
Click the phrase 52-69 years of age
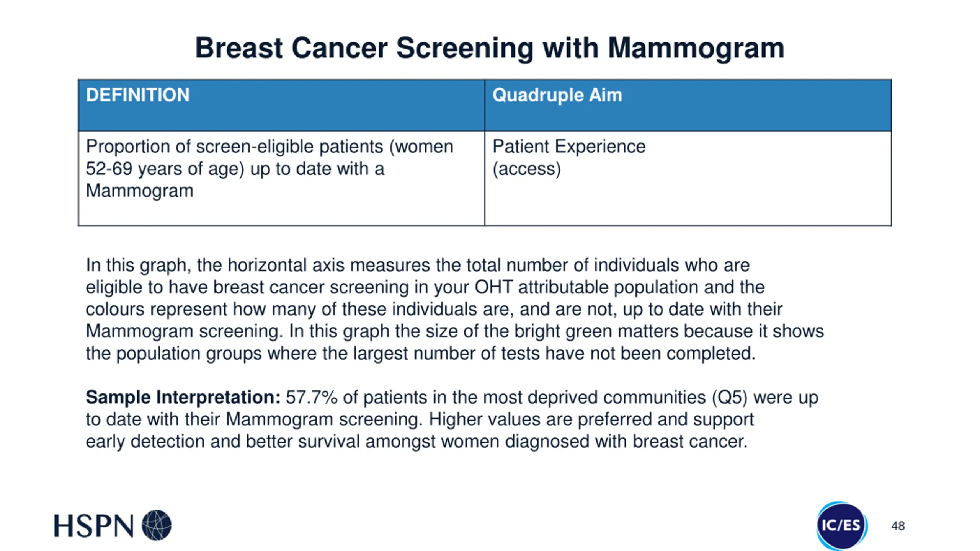tap(165, 169)
